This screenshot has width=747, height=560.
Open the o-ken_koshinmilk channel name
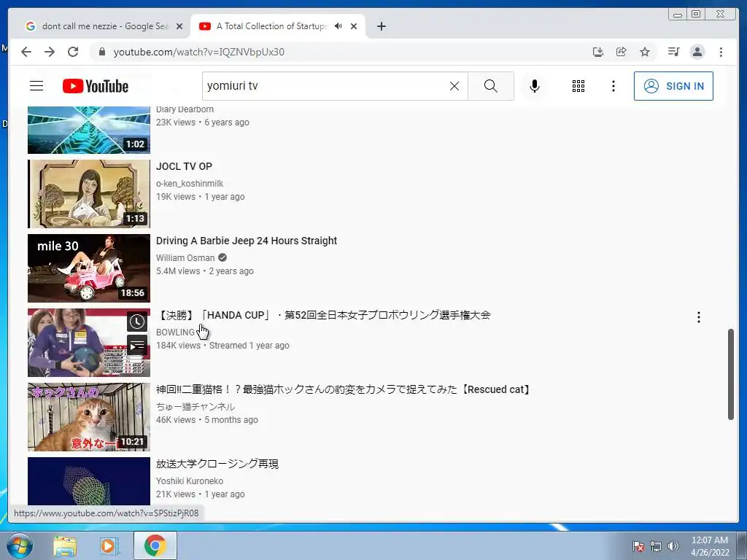[190, 183]
